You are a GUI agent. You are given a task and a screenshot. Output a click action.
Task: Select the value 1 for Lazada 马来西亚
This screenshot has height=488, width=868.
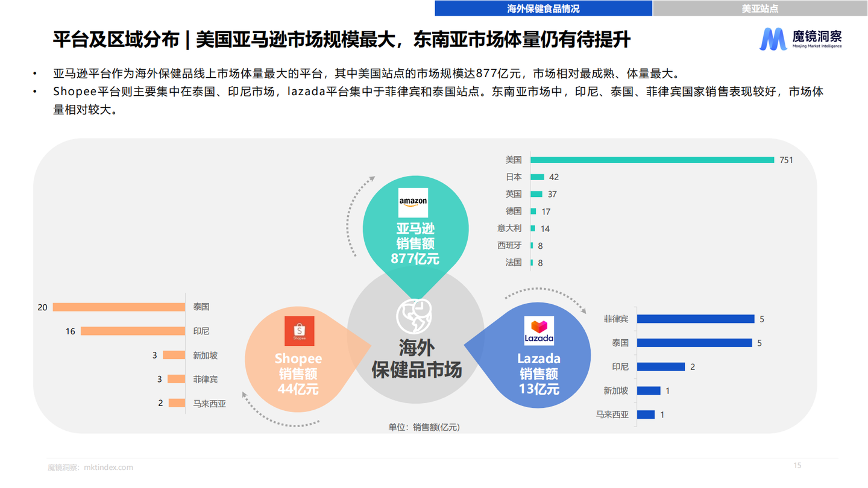(x=662, y=414)
